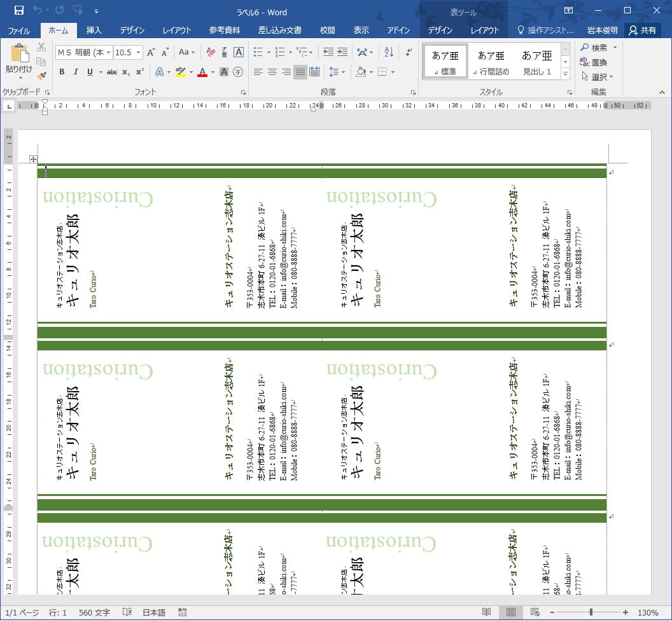Click the text highlight color button
Viewport: 672px width, 620px height.
[181, 72]
